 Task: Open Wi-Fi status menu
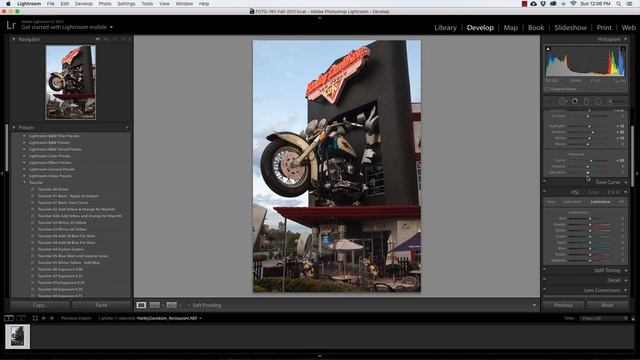click(x=573, y=4)
